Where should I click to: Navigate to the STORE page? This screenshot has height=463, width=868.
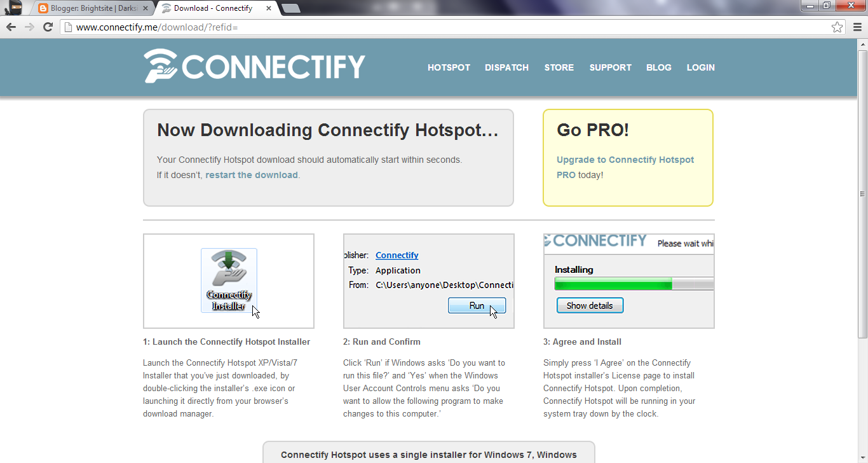point(559,67)
